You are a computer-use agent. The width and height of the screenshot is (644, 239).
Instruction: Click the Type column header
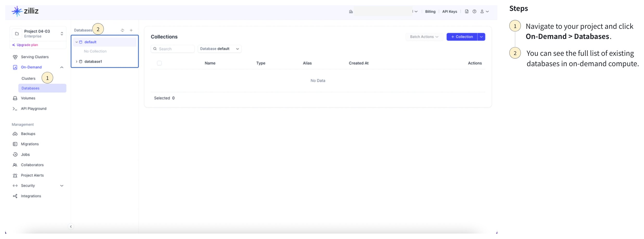[261, 63]
